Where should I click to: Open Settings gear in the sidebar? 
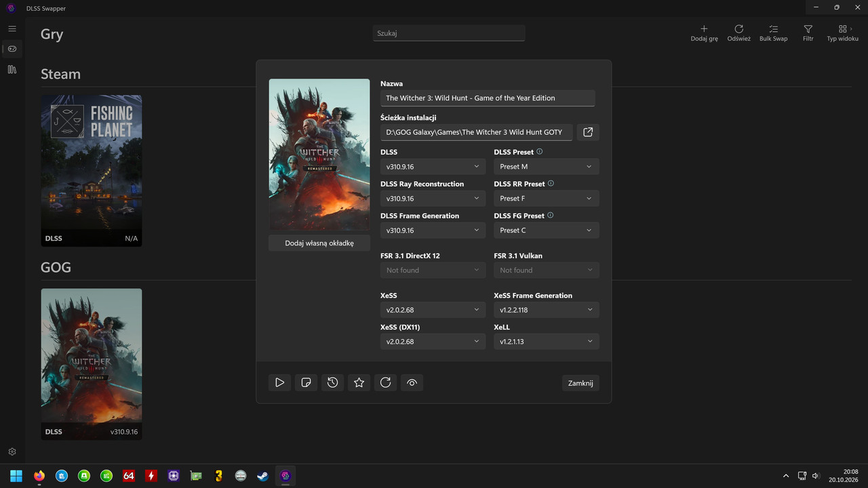pyautogui.click(x=12, y=452)
